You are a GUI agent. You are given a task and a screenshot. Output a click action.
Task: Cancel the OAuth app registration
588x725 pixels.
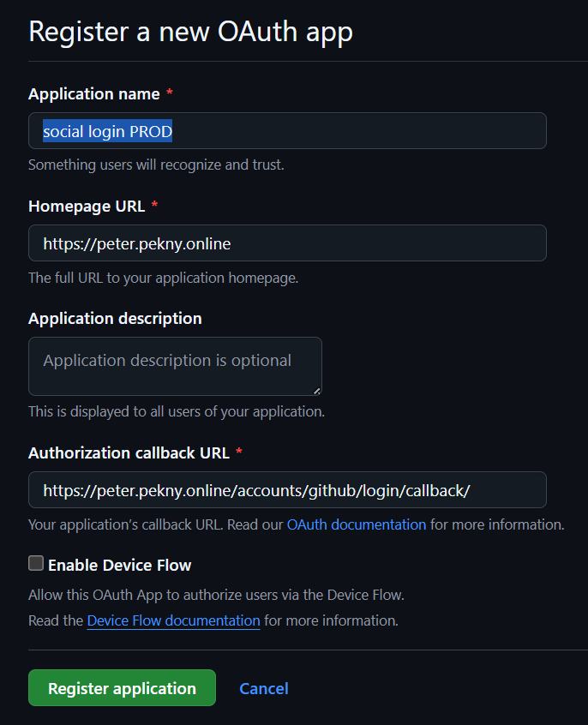tap(263, 688)
